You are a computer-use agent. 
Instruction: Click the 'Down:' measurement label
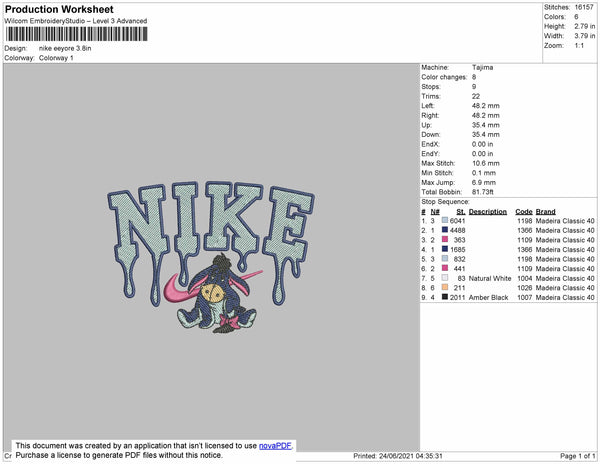[x=431, y=134]
